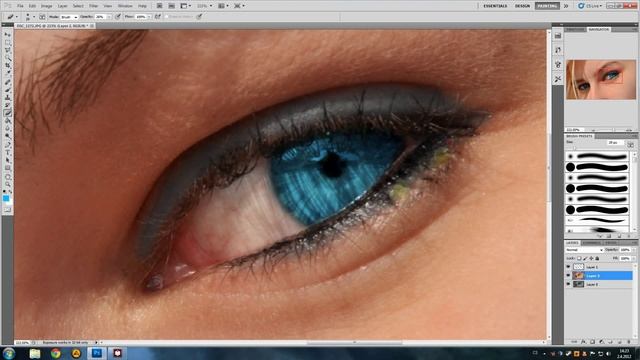Click the lock all icon in Layers

pyautogui.click(x=597, y=258)
